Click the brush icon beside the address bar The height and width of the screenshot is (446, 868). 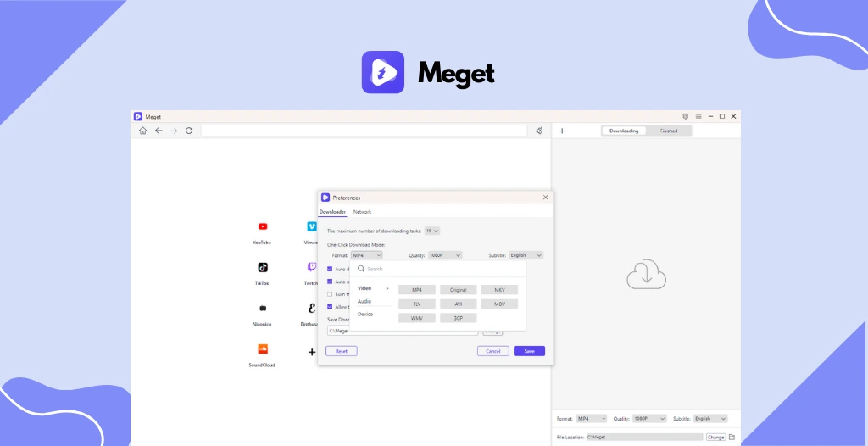[x=539, y=131]
